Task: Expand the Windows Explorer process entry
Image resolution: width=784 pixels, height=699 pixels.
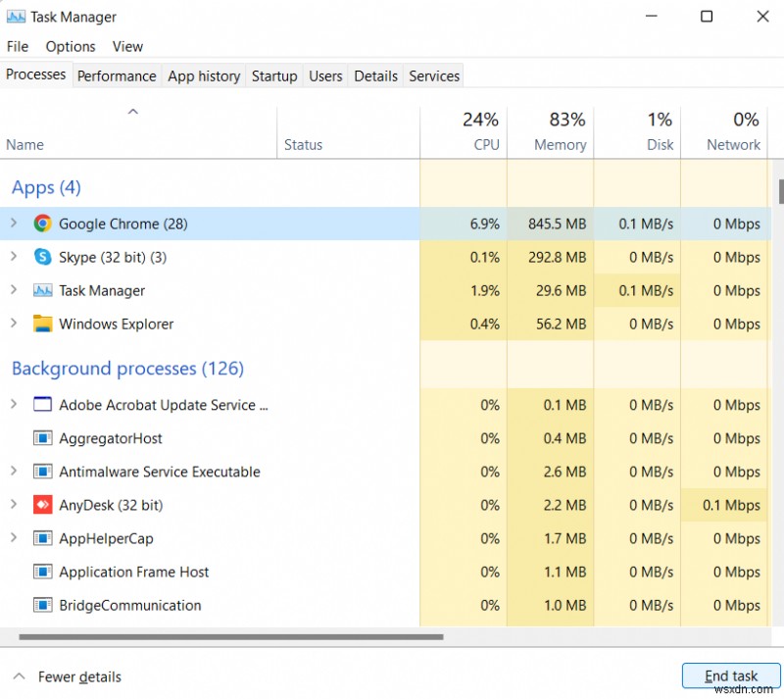Action: coord(13,324)
